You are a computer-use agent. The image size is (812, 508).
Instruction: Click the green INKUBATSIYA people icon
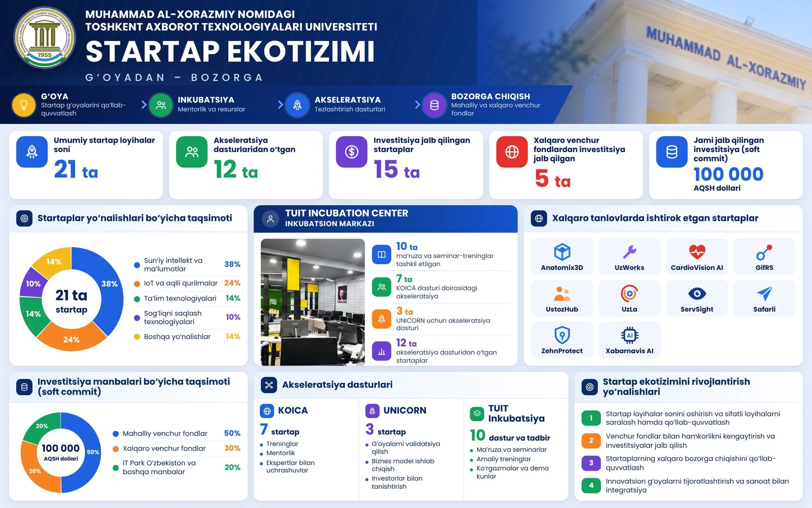pyautogui.click(x=161, y=105)
